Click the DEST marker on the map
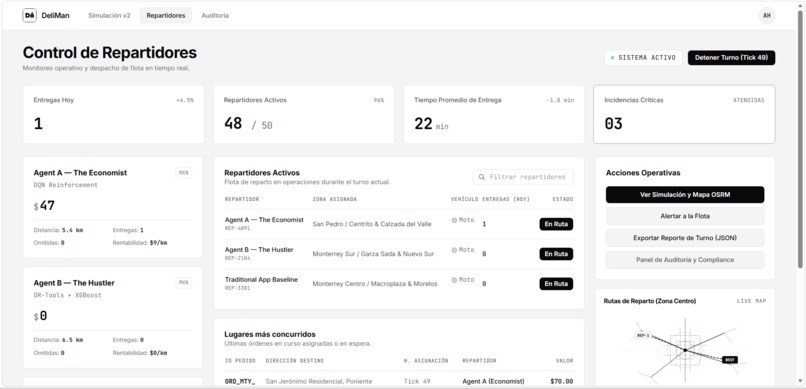806x389 pixels. click(x=729, y=360)
